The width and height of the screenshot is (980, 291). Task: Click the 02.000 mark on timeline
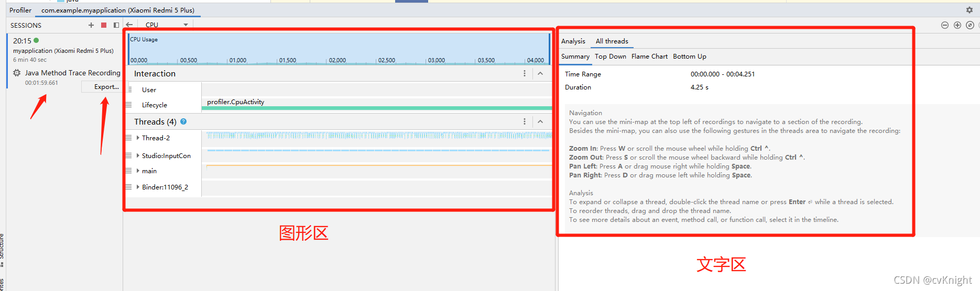pyautogui.click(x=337, y=60)
